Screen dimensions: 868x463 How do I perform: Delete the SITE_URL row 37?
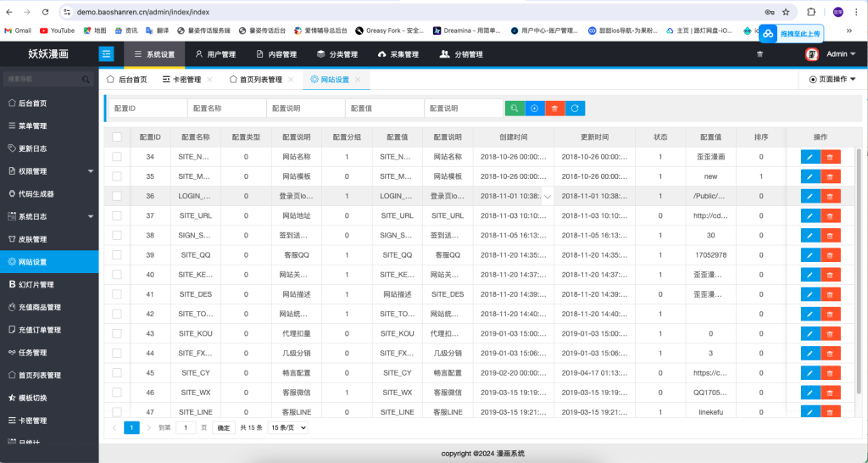point(831,215)
